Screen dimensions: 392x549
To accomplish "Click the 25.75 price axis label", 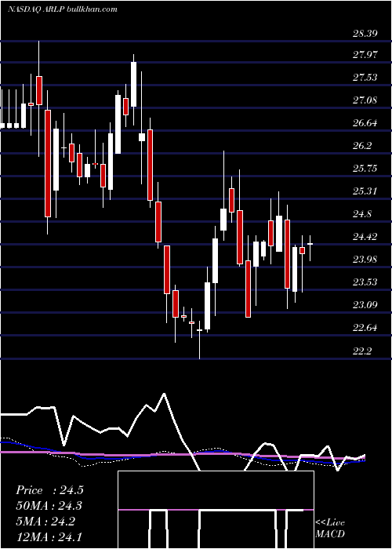I will tap(365, 169).
